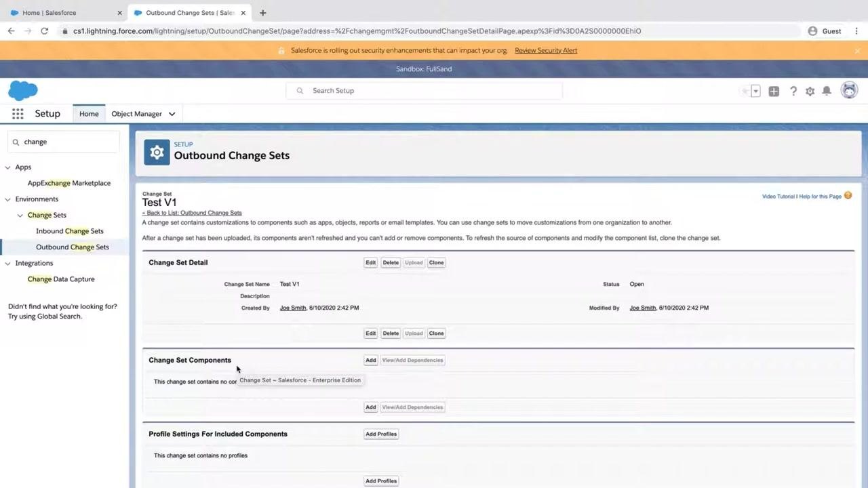
Task: Click 'This change set contains no profiles' text
Action: click(x=201, y=455)
